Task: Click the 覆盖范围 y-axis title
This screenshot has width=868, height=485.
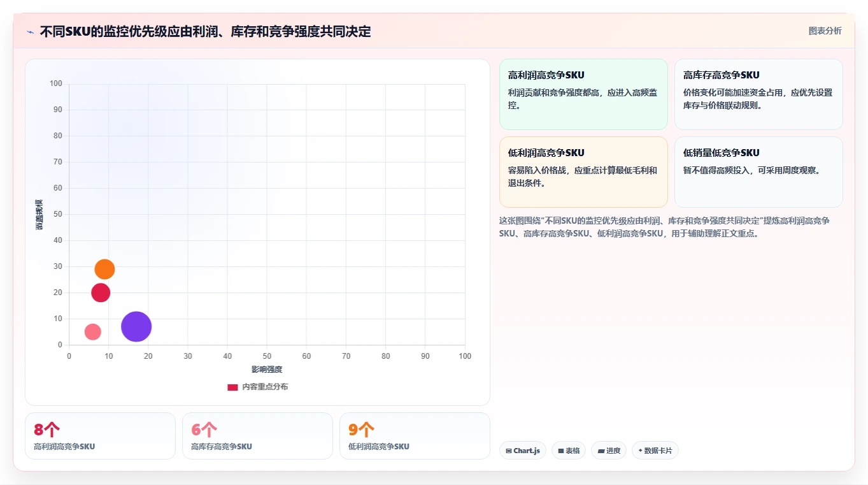Action: coord(39,215)
